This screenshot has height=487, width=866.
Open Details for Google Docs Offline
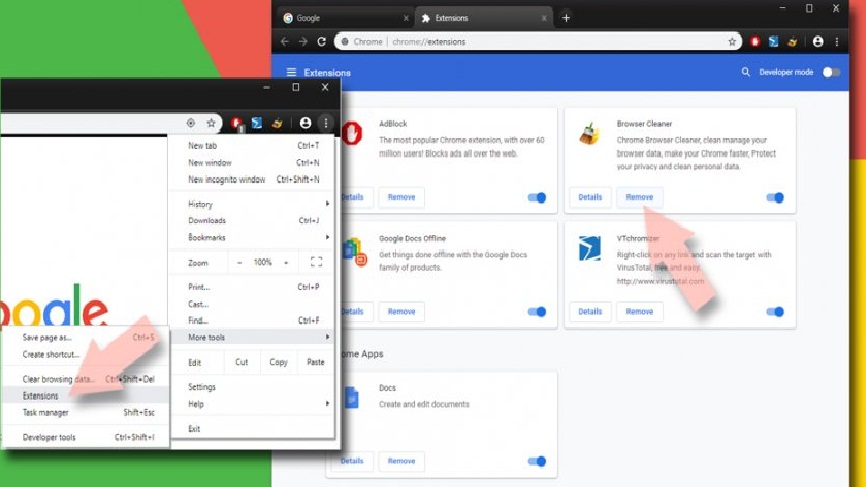352,311
